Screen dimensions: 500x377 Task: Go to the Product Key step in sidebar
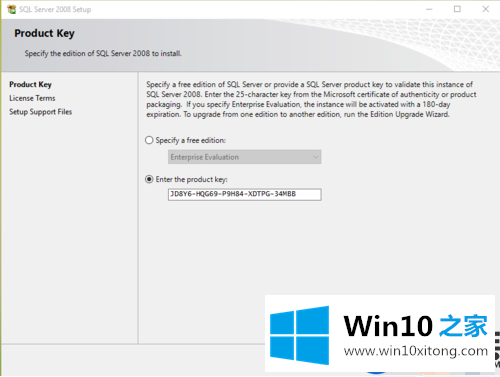[30, 84]
